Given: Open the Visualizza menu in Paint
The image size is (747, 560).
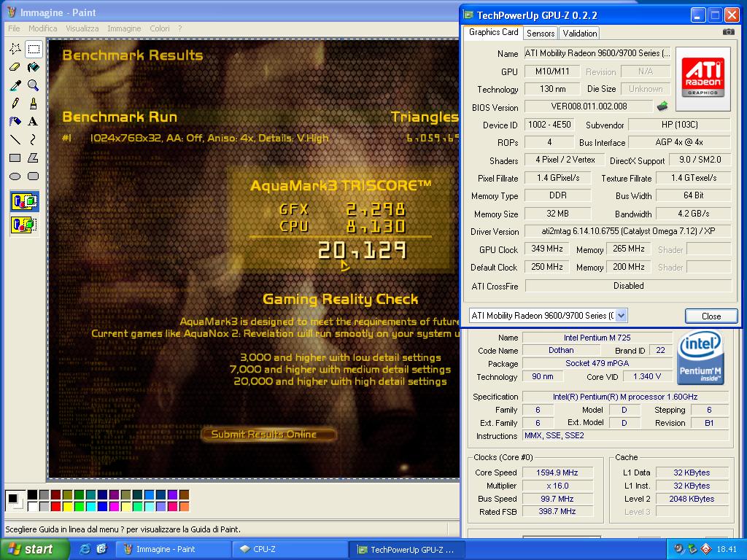Looking at the screenshot, I should [x=82, y=28].
